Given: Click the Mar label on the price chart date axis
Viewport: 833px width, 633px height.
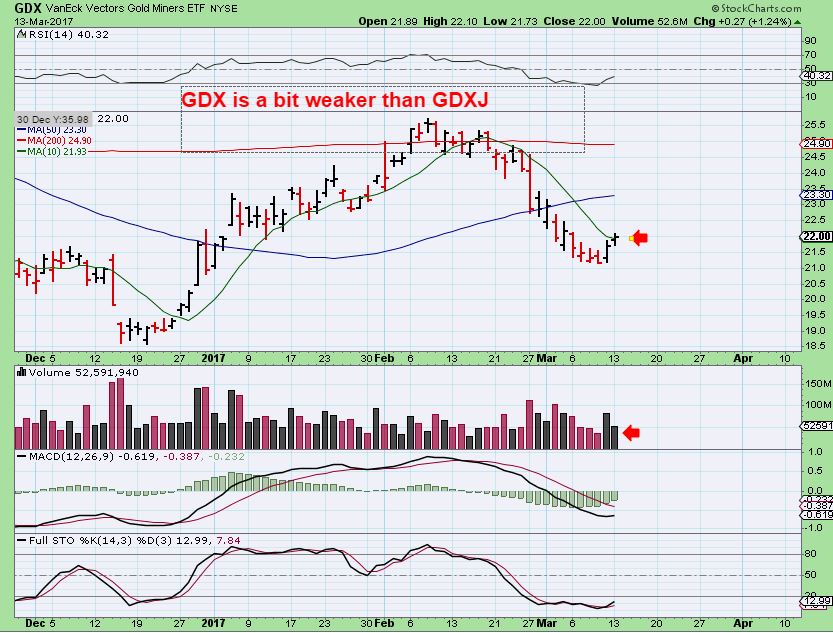Looking at the screenshot, I should point(547,358).
